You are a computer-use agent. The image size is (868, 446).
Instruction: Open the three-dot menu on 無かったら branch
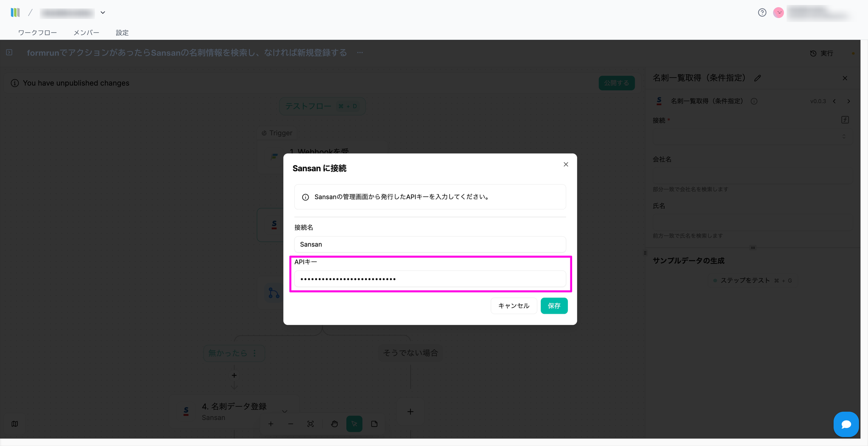point(255,353)
